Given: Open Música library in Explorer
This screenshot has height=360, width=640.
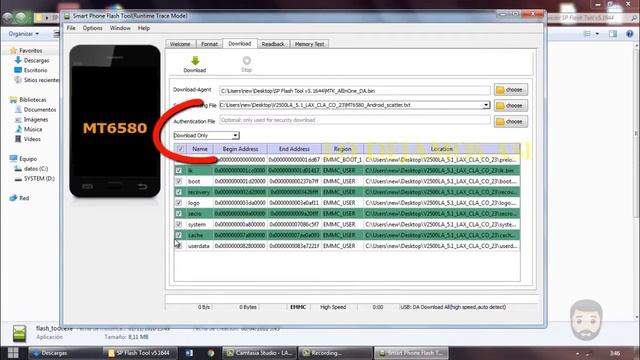Looking at the screenshot, I should [33, 129].
